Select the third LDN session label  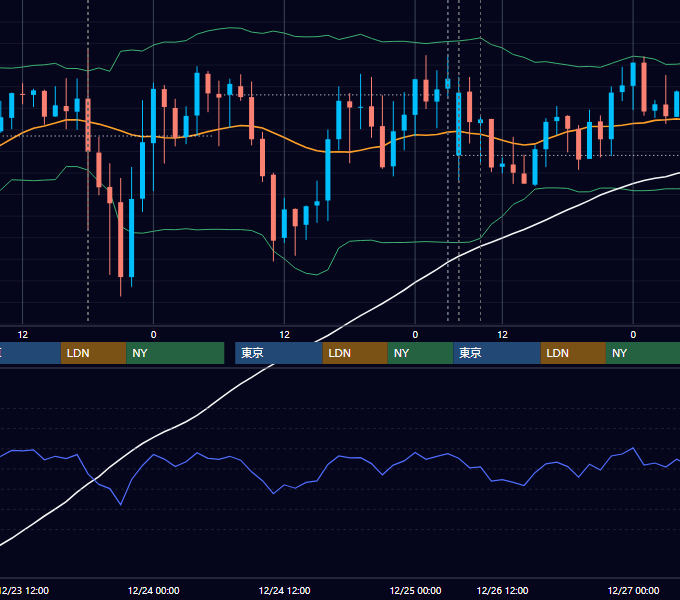coord(573,353)
